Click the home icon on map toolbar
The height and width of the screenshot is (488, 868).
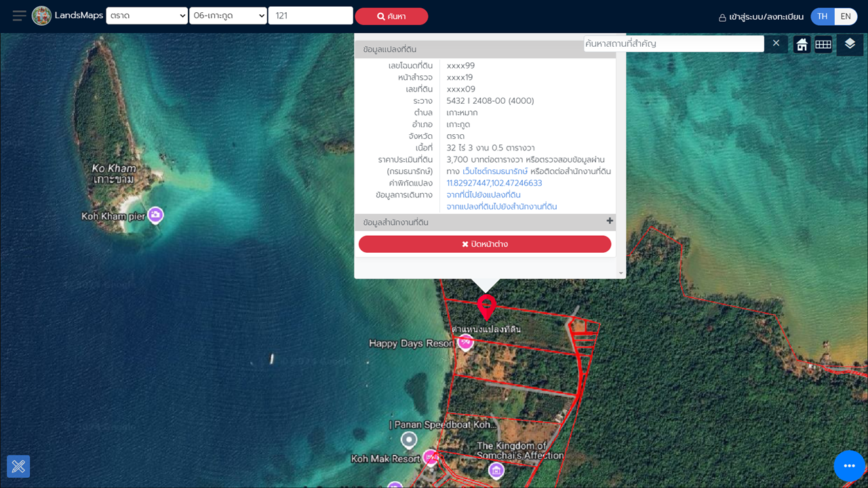coord(802,45)
